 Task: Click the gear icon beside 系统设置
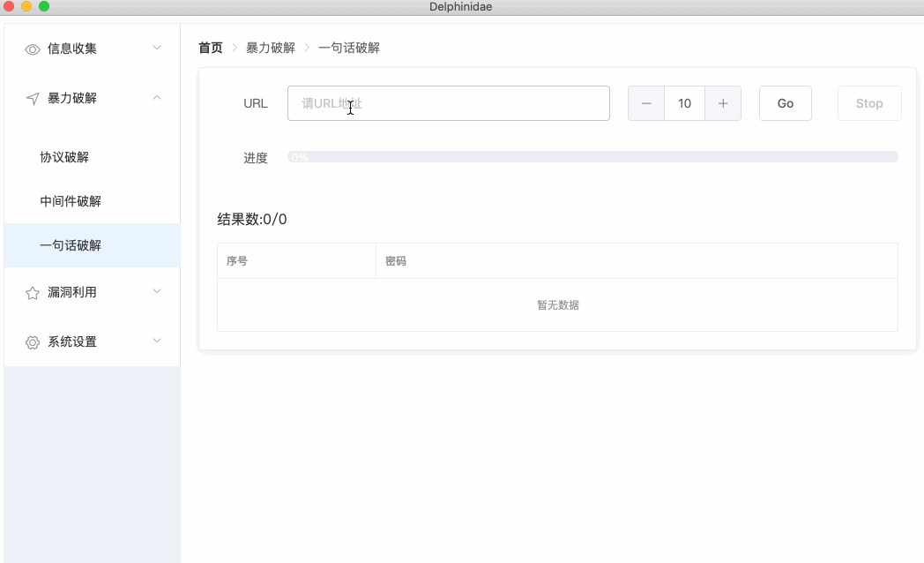(33, 342)
